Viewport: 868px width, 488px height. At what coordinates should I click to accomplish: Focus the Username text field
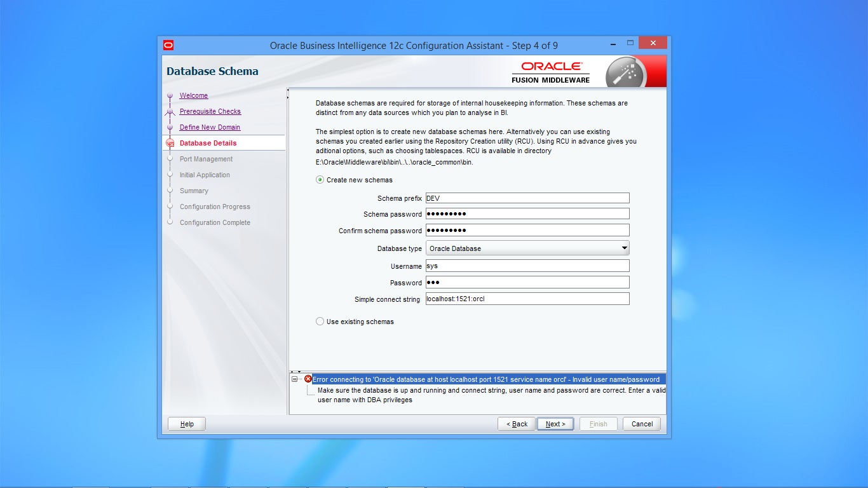[527, 266]
